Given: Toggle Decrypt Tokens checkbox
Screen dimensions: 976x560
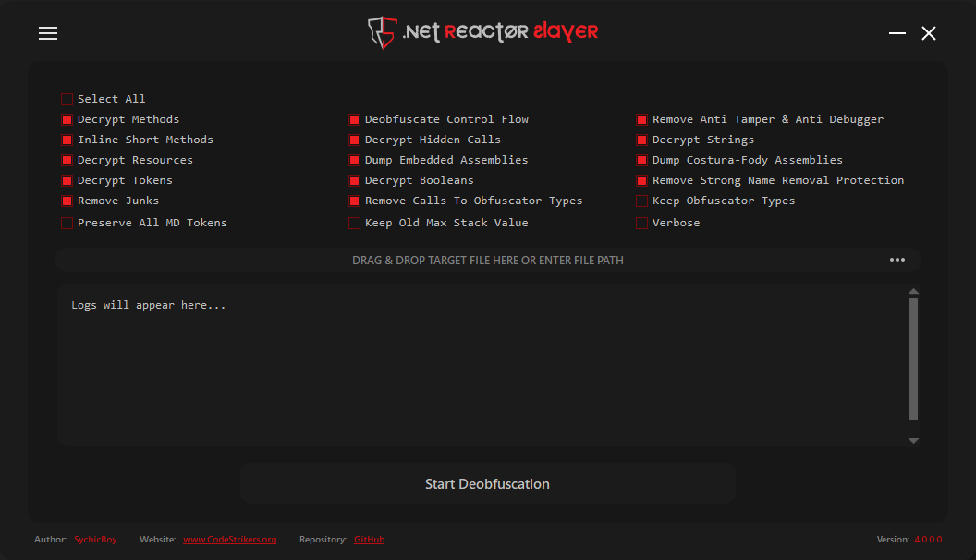Looking at the screenshot, I should pyautogui.click(x=67, y=180).
